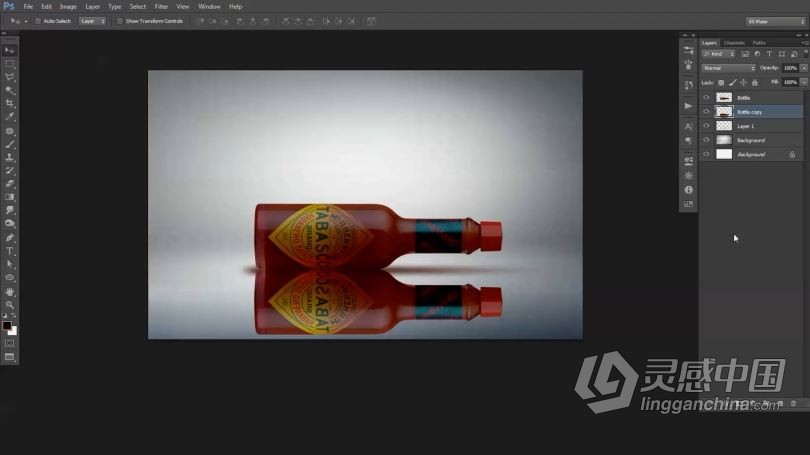Open the Layer menu

click(x=92, y=7)
